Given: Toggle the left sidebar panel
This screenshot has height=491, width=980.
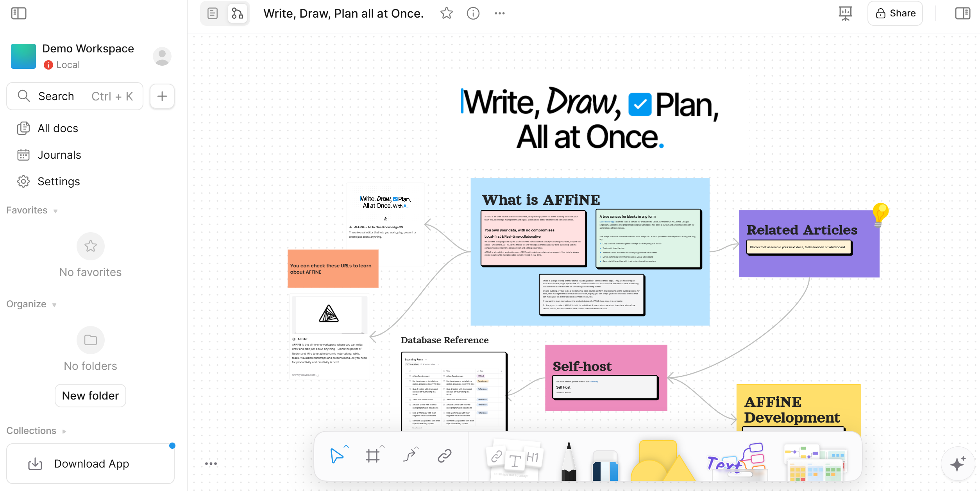Looking at the screenshot, I should coord(19,13).
